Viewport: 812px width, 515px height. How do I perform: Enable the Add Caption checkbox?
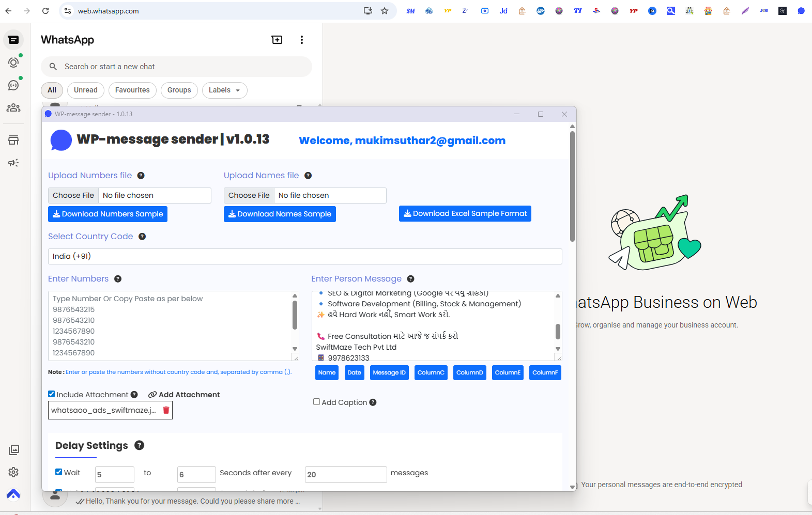tap(316, 402)
